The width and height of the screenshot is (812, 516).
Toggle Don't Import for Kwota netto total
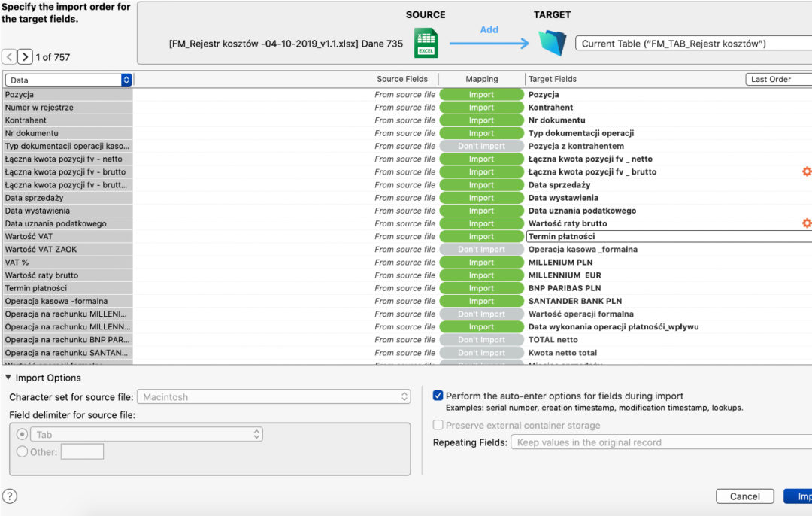tap(482, 353)
